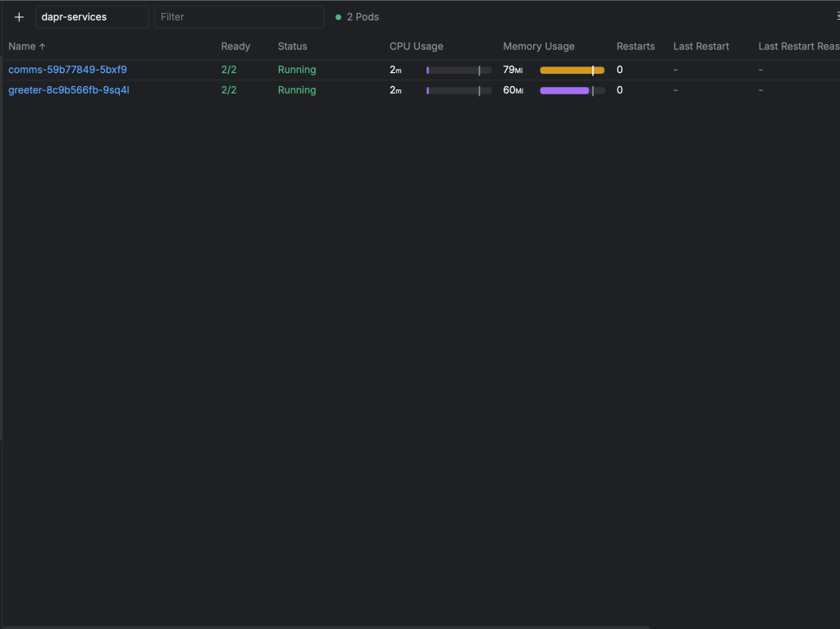
Task: Click the CPU usage bar for greeter pod
Action: (x=456, y=90)
